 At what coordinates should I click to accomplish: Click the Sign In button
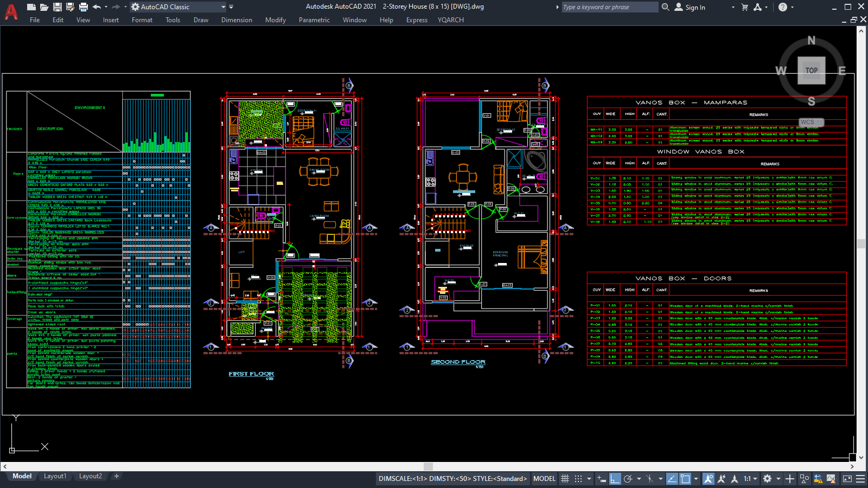[x=695, y=7]
